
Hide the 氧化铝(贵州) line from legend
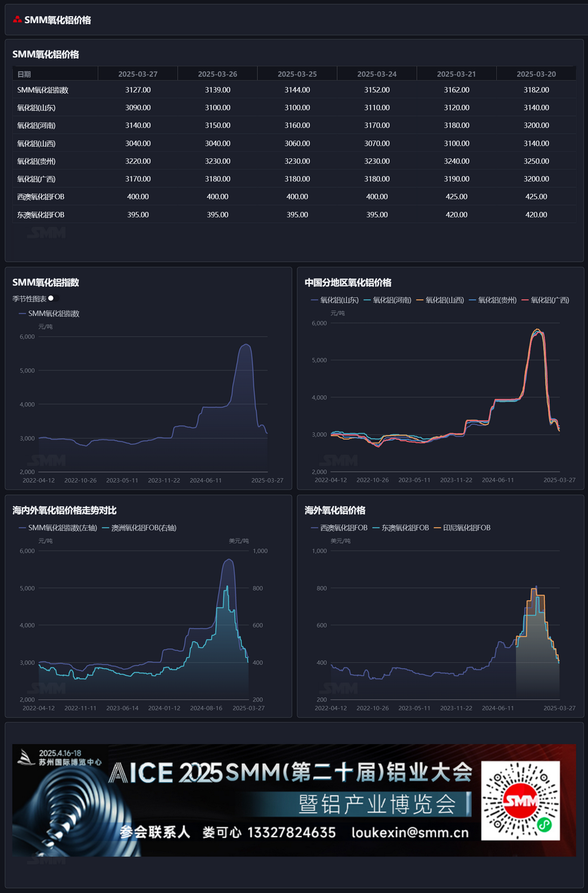click(x=493, y=300)
